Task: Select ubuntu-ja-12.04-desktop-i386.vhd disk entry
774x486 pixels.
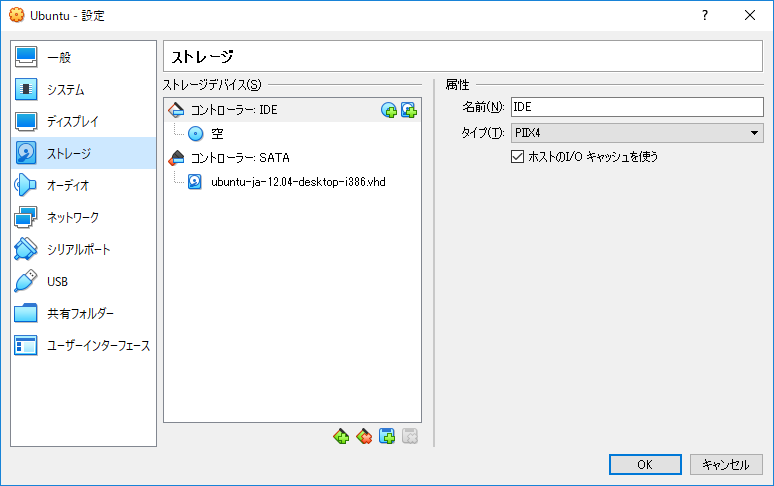Action: coord(292,182)
